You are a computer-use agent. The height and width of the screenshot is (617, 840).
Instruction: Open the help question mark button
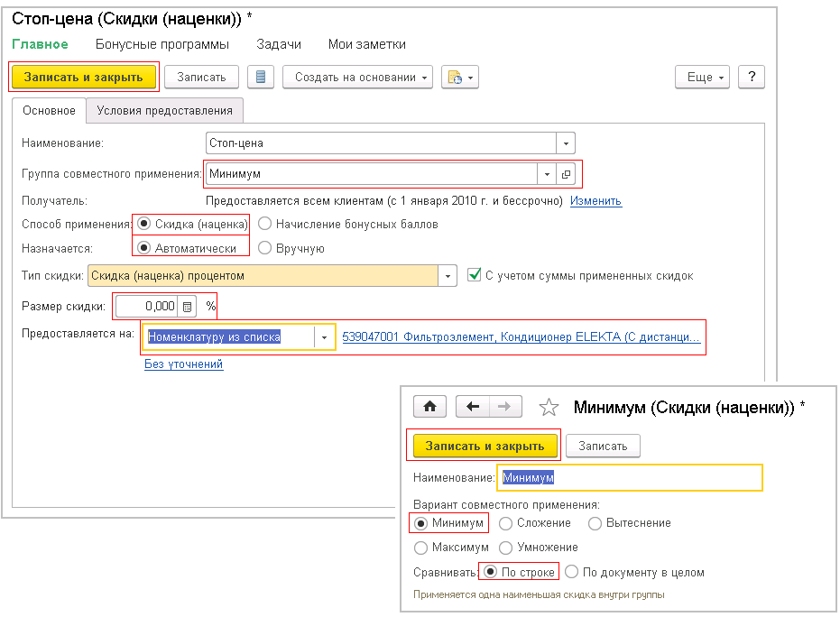(751, 78)
